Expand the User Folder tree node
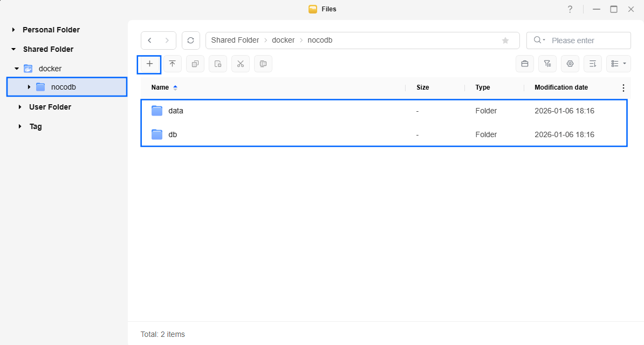The width and height of the screenshot is (644, 345). pos(20,107)
